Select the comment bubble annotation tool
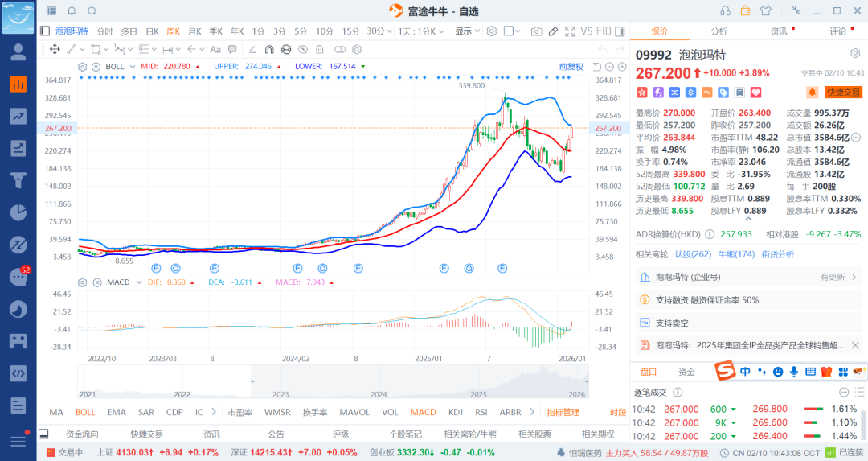868x461 pixels. click(x=232, y=49)
